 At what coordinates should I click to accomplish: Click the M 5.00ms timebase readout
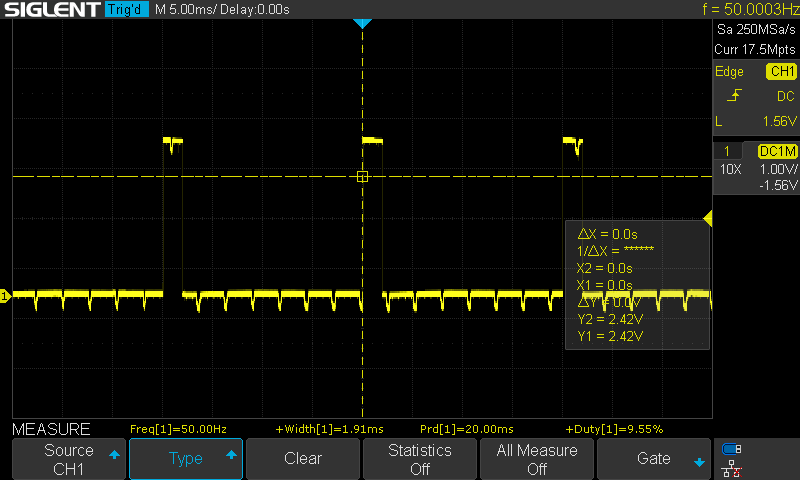(x=186, y=10)
